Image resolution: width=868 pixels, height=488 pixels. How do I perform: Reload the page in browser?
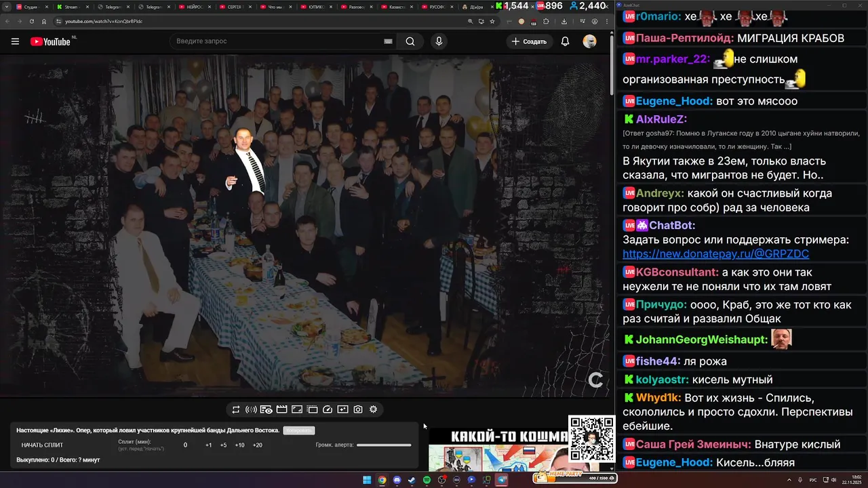(31, 21)
